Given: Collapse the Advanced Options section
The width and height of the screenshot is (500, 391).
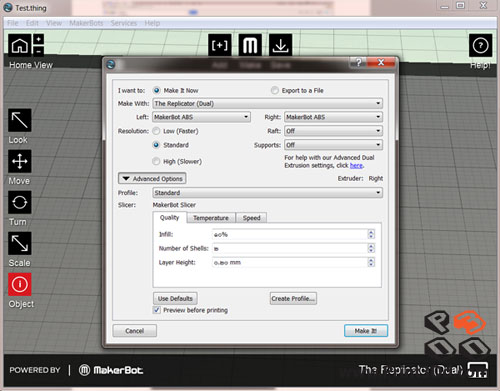Looking at the screenshot, I should click(152, 178).
